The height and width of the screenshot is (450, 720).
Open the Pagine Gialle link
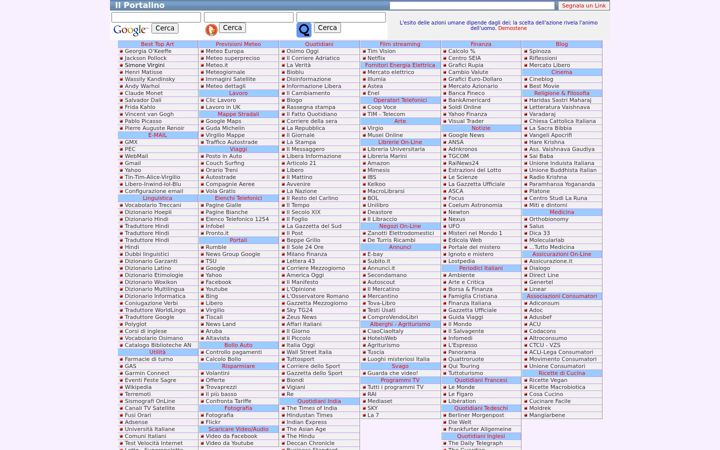[223, 205]
